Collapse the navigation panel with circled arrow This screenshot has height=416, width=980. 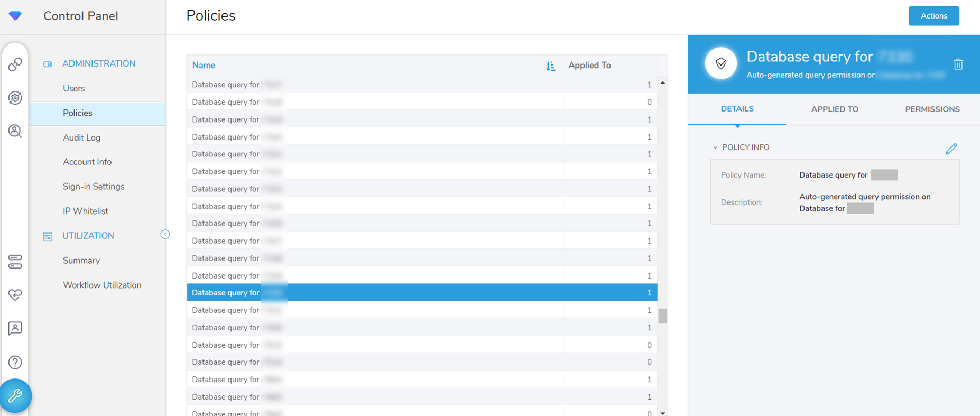click(165, 234)
